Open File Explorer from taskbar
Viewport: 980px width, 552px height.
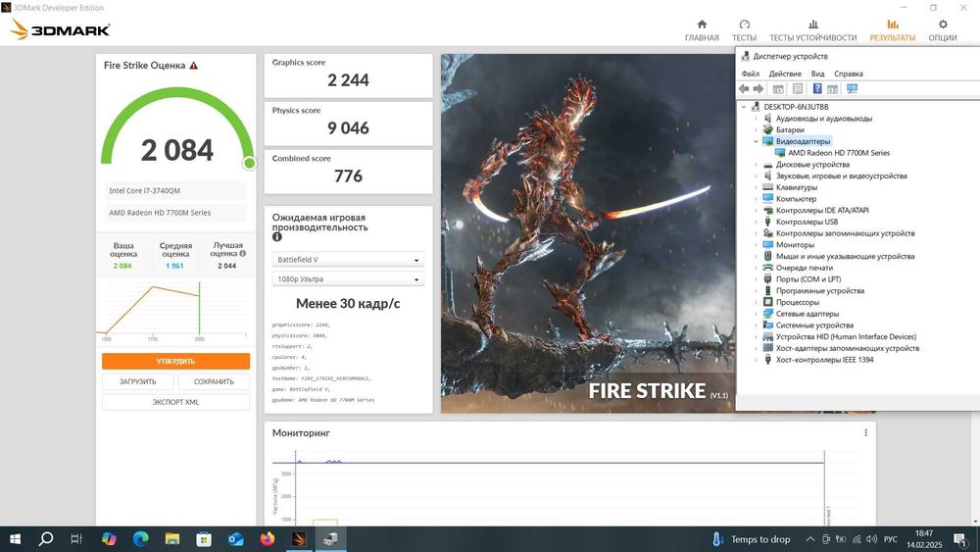172,539
